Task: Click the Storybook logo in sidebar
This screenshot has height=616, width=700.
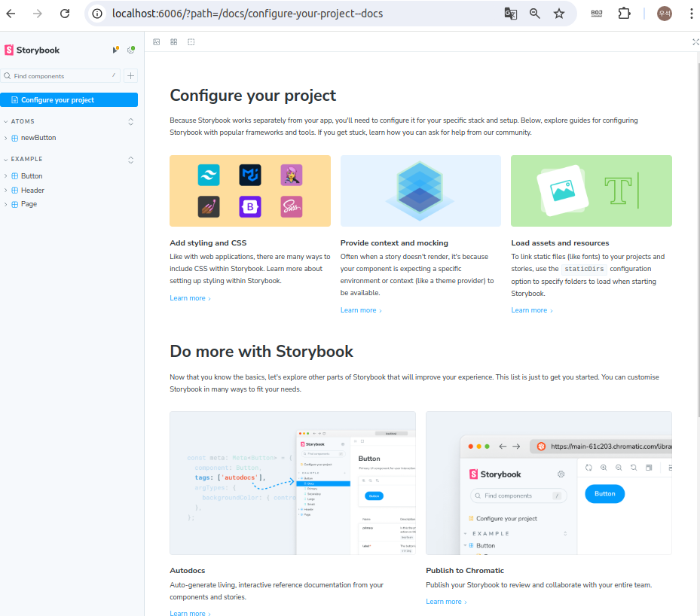Action: [x=32, y=50]
